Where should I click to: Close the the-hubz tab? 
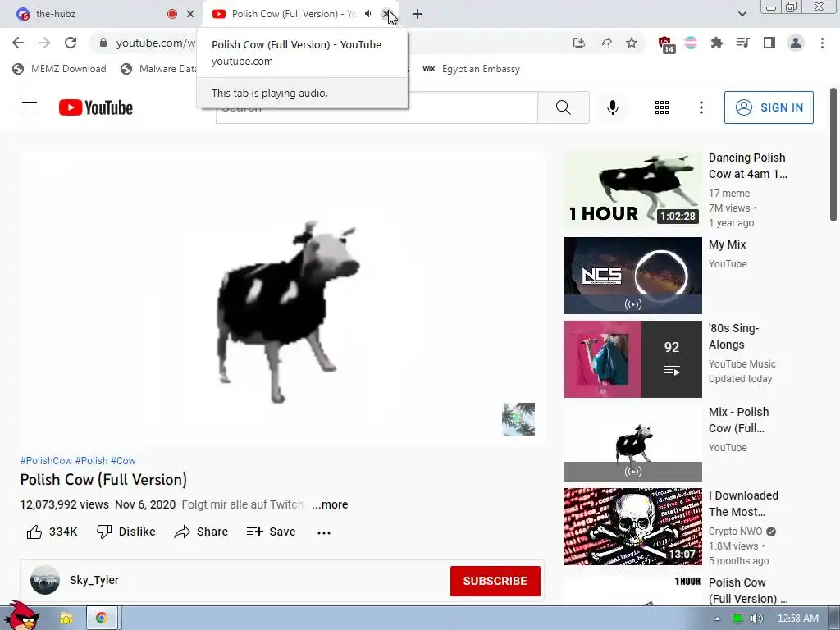[190, 14]
